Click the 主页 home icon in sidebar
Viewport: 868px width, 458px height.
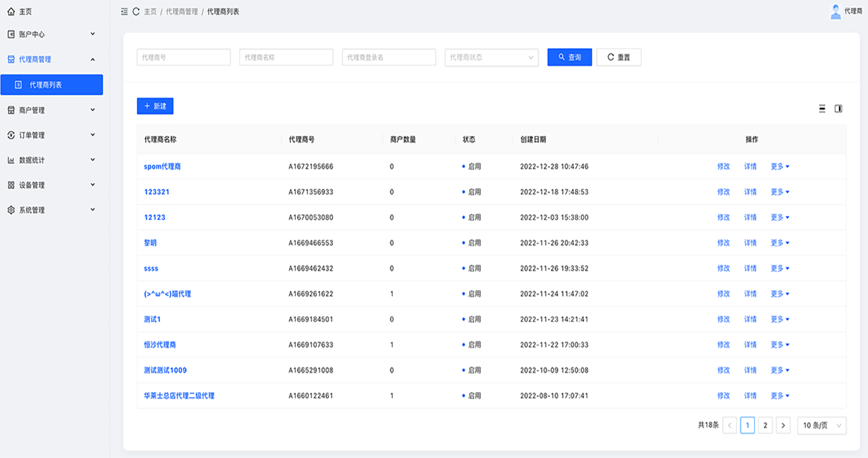[x=11, y=12]
